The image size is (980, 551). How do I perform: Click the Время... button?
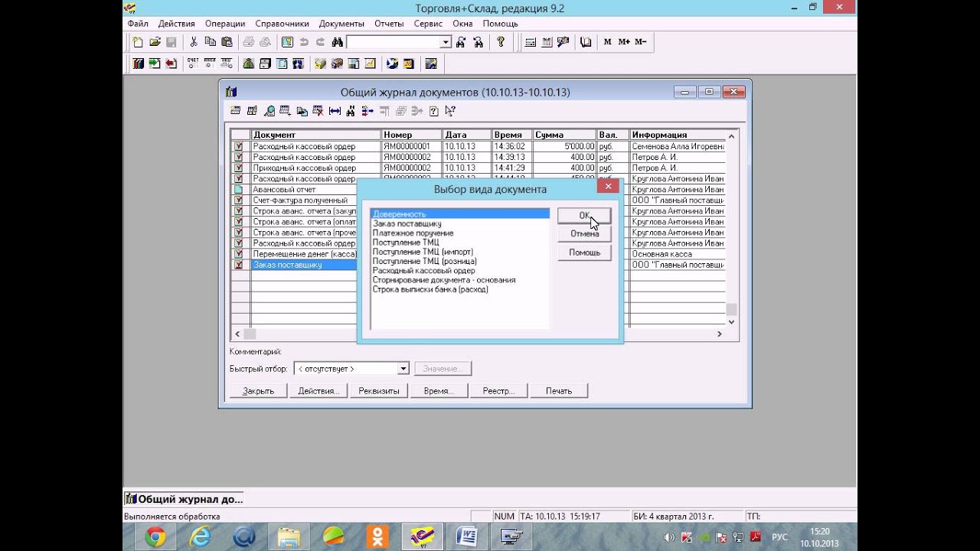pos(439,391)
